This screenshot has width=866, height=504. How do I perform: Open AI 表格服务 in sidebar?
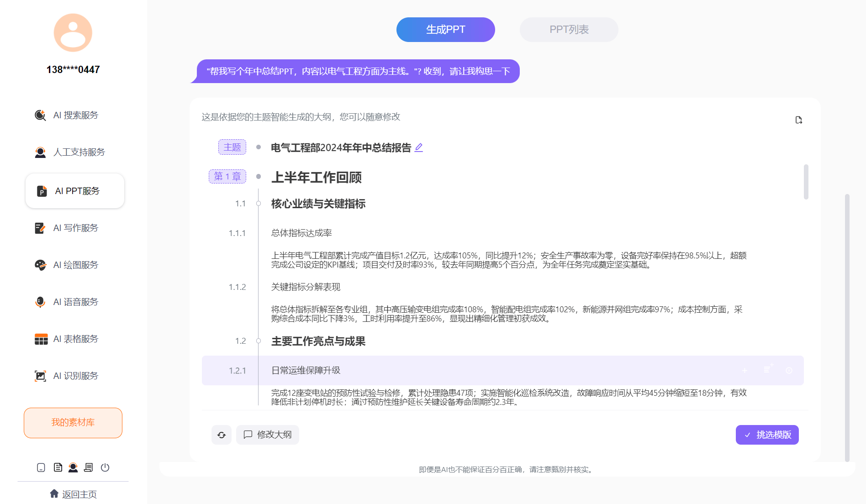click(x=67, y=339)
